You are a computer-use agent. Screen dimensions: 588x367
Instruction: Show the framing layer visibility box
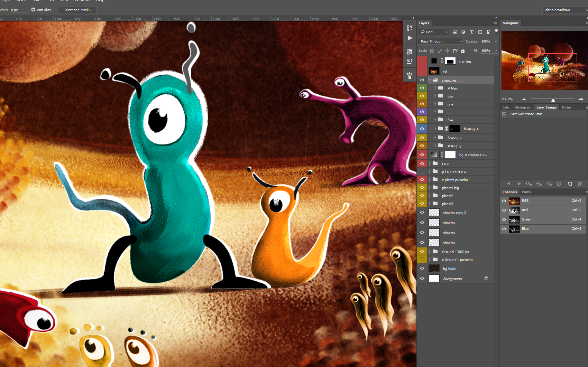(x=422, y=61)
